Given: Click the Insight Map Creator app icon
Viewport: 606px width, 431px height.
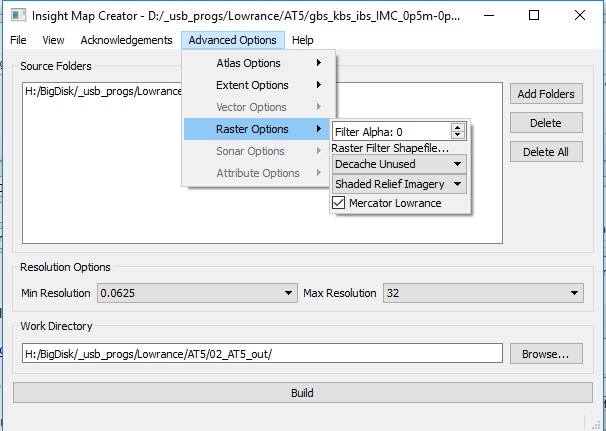Looking at the screenshot, I should tap(18, 15).
